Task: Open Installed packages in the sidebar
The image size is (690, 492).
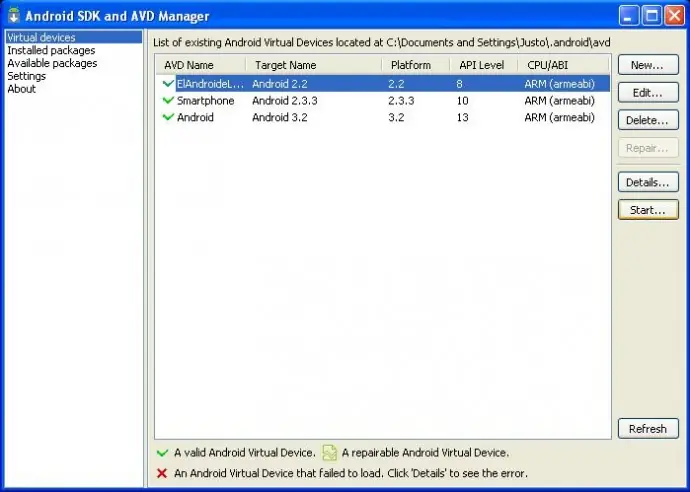Action: pos(51,50)
